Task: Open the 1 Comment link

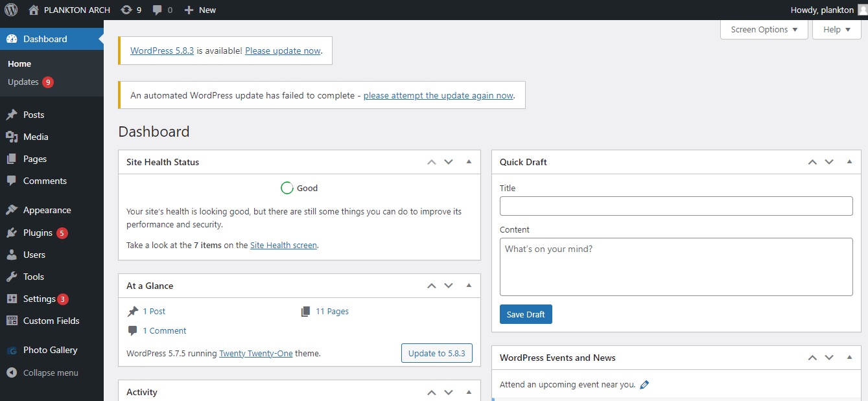Action: click(x=165, y=331)
